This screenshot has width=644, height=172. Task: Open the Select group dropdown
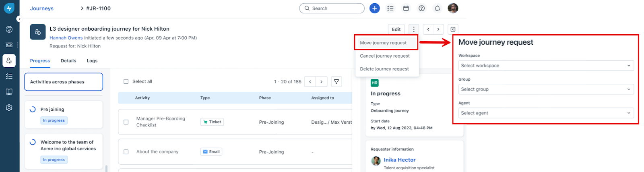coord(546,89)
